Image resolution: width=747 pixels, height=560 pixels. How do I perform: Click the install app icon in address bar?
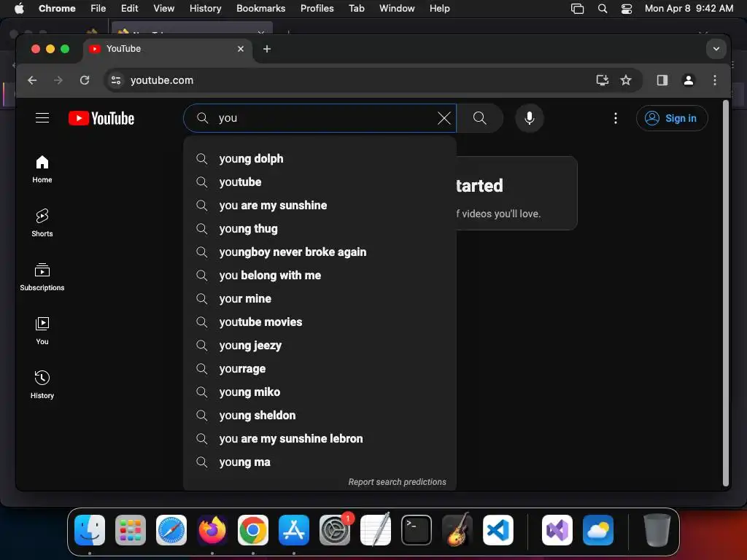pyautogui.click(x=603, y=80)
